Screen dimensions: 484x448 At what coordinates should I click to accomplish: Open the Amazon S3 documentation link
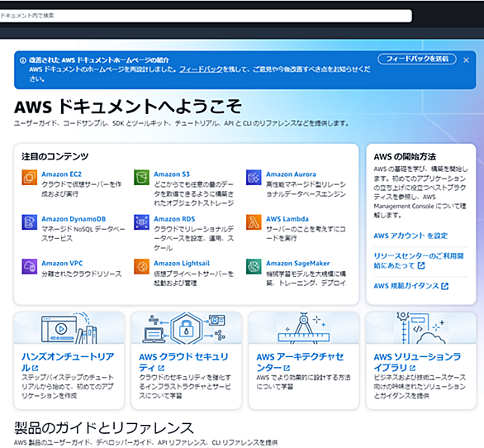tap(172, 174)
